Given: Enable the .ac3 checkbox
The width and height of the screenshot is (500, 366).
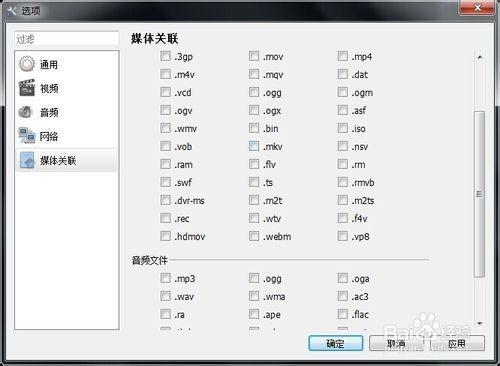Looking at the screenshot, I should pyautogui.click(x=343, y=296).
